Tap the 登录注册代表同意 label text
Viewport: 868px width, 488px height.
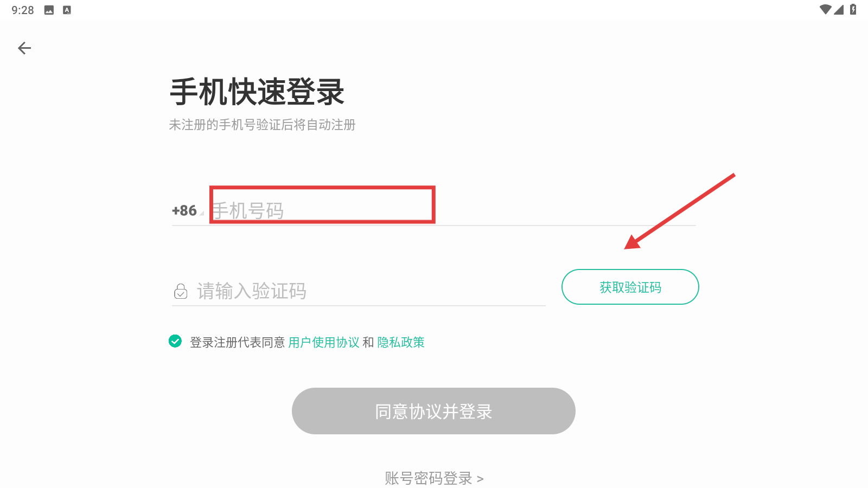(237, 342)
